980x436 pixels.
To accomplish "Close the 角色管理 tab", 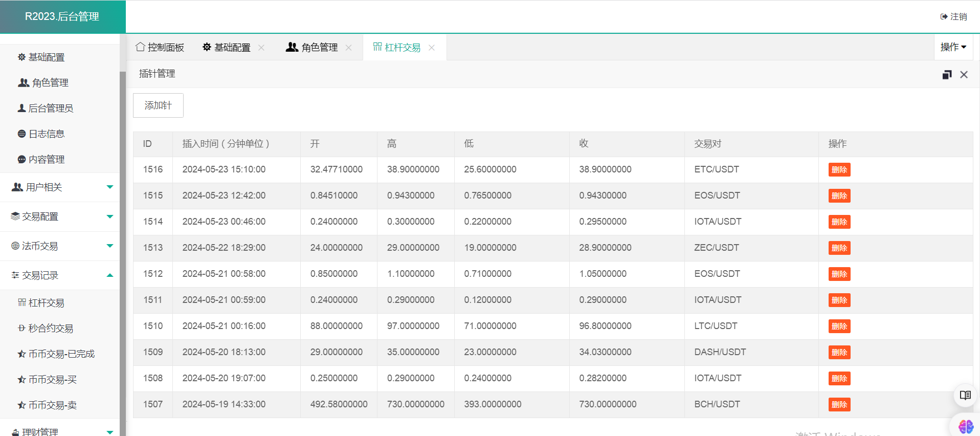I will (x=348, y=48).
